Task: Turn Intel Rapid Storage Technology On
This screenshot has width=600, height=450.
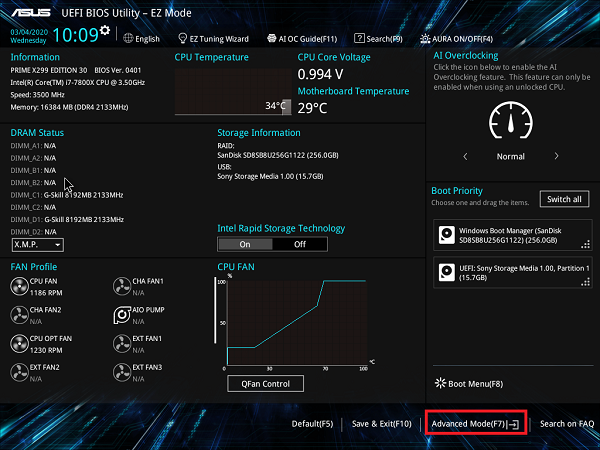Action: coord(245,243)
